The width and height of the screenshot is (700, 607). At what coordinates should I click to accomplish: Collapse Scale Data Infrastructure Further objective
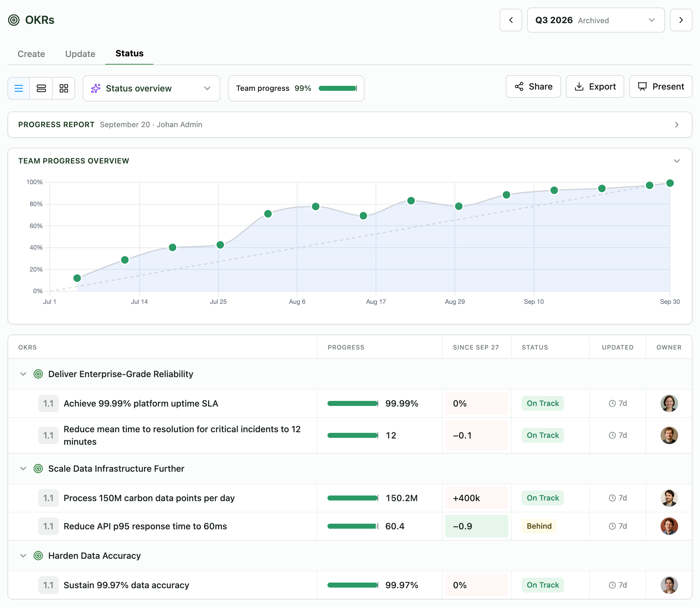(23, 469)
